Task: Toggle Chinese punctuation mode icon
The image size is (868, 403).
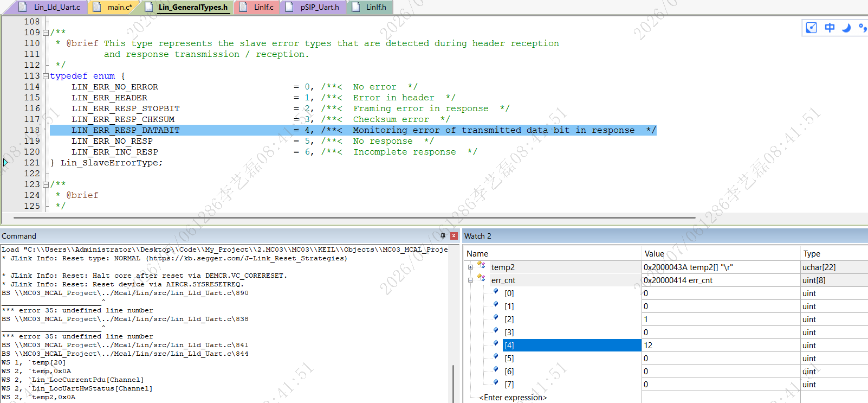Action: coord(863,28)
